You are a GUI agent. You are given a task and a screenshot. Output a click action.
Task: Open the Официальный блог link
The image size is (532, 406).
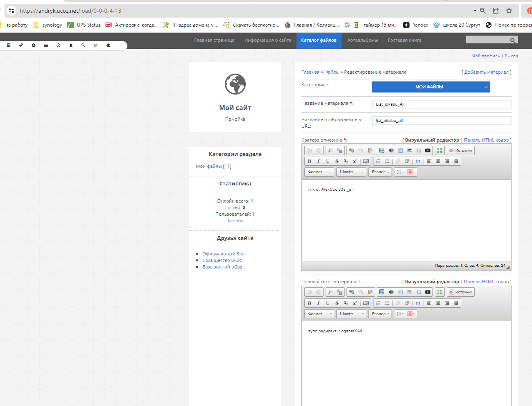(x=224, y=254)
